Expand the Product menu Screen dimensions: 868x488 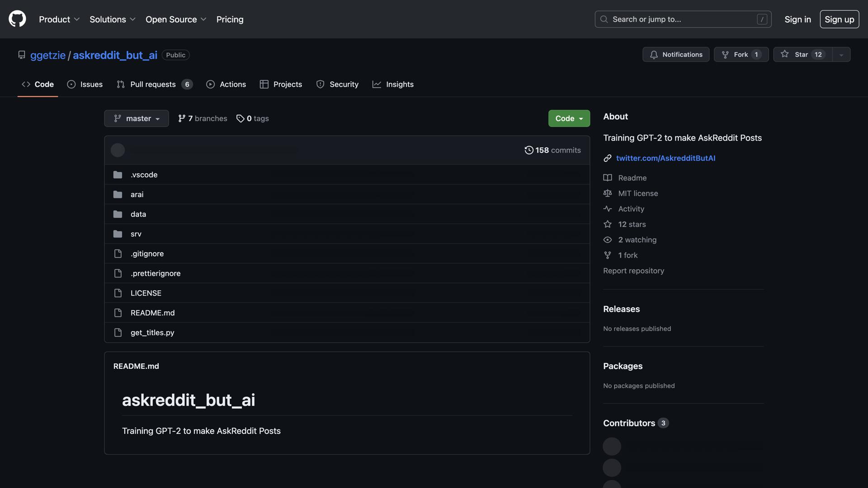click(x=59, y=19)
